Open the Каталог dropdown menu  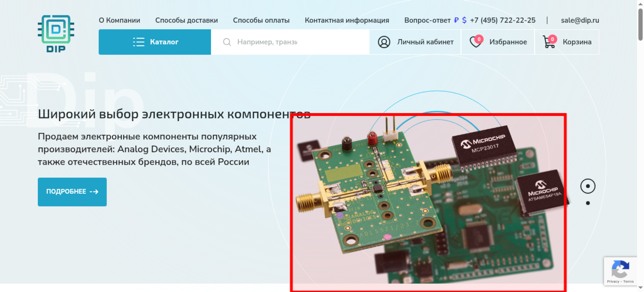(155, 42)
